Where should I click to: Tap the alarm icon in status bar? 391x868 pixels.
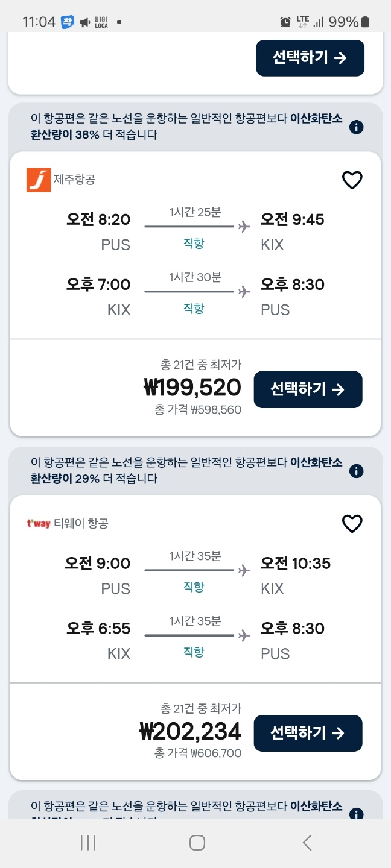(285, 22)
